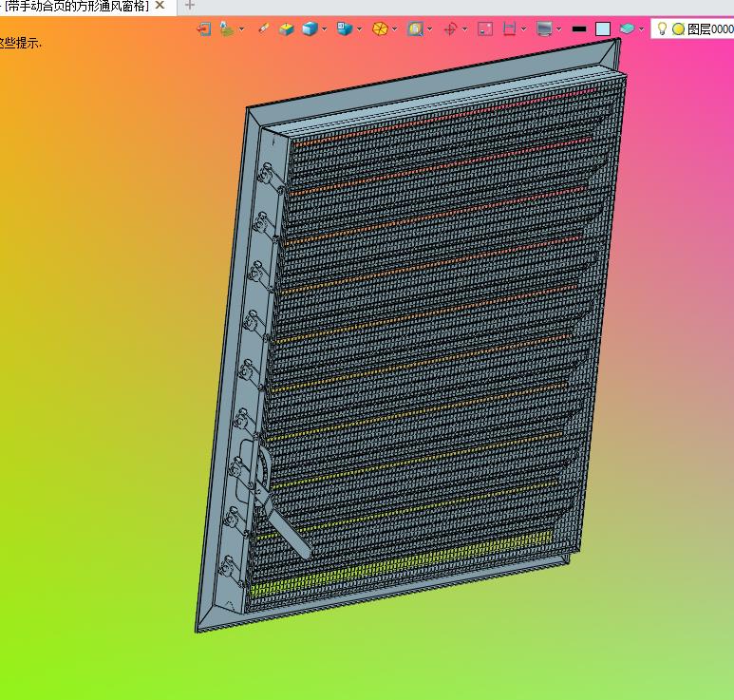Click the orange sliced circle icon
734x700 pixels.
click(380, 29)
